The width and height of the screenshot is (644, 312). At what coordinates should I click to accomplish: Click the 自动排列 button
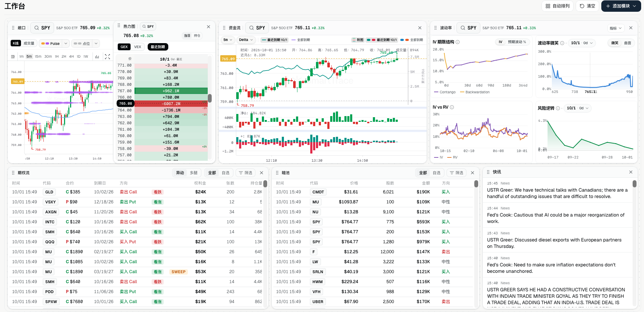click(x=557, y=6)
